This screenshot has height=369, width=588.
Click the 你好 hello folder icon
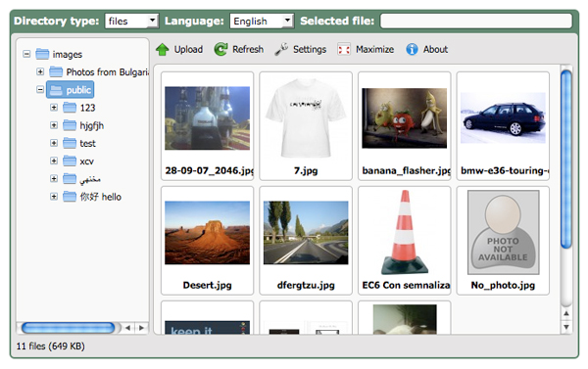pyautogui.click(x=70, y=197)
